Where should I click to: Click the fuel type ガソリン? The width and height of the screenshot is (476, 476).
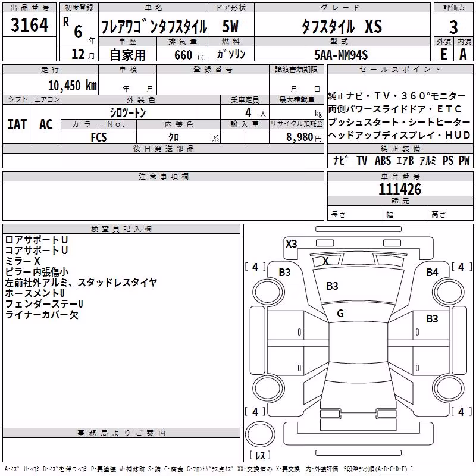(231, 54)
